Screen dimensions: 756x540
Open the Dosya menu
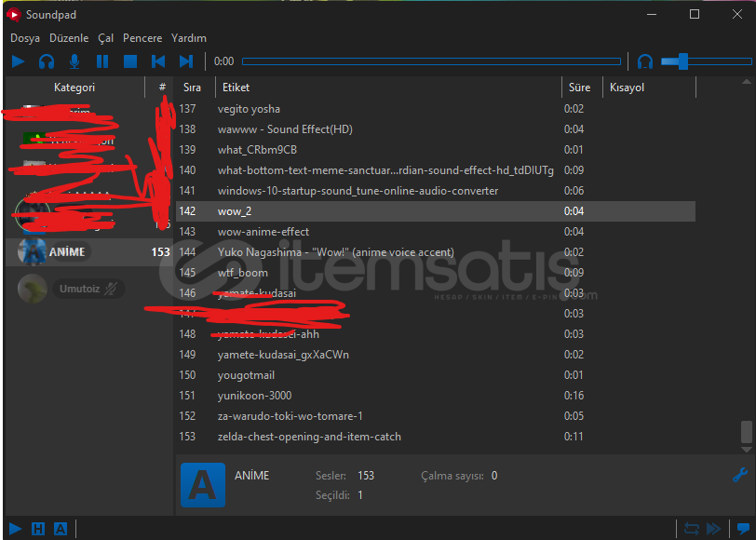point(25,38)
